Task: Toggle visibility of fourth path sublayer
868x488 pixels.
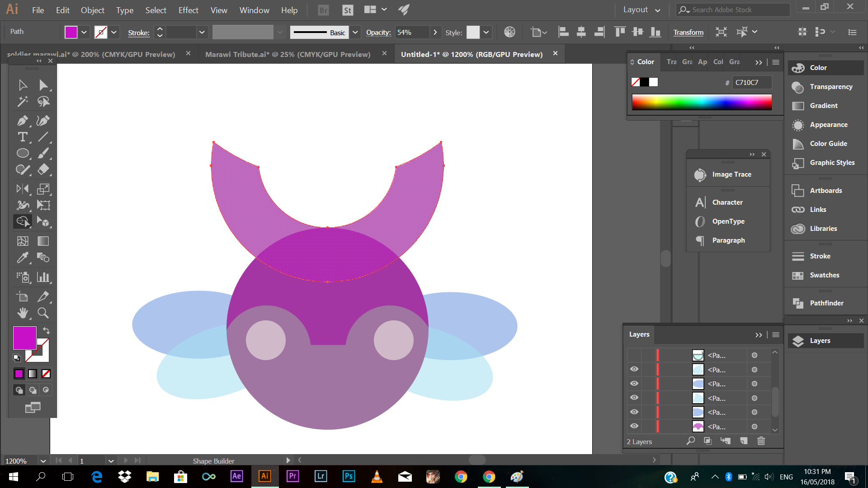Action: (x=634, y=398)
